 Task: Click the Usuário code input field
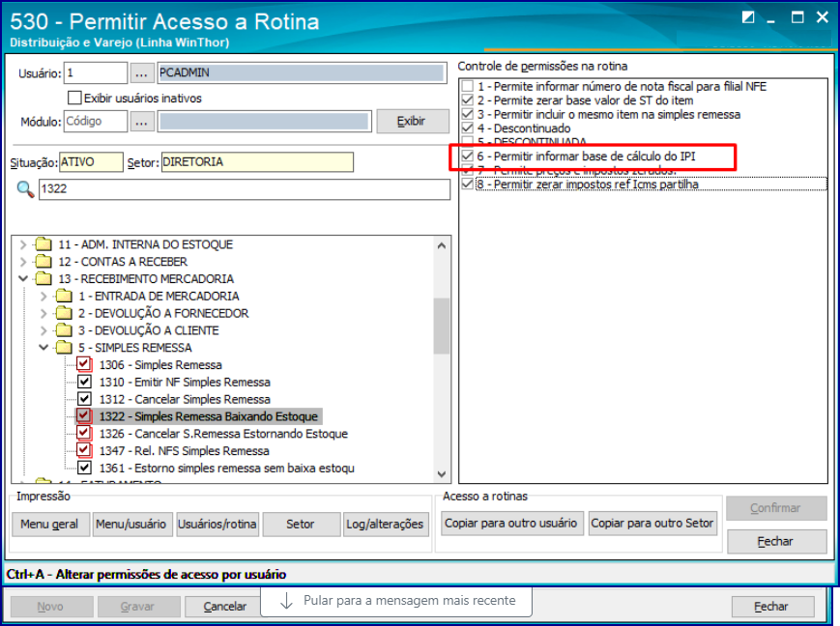coord(96,72)
